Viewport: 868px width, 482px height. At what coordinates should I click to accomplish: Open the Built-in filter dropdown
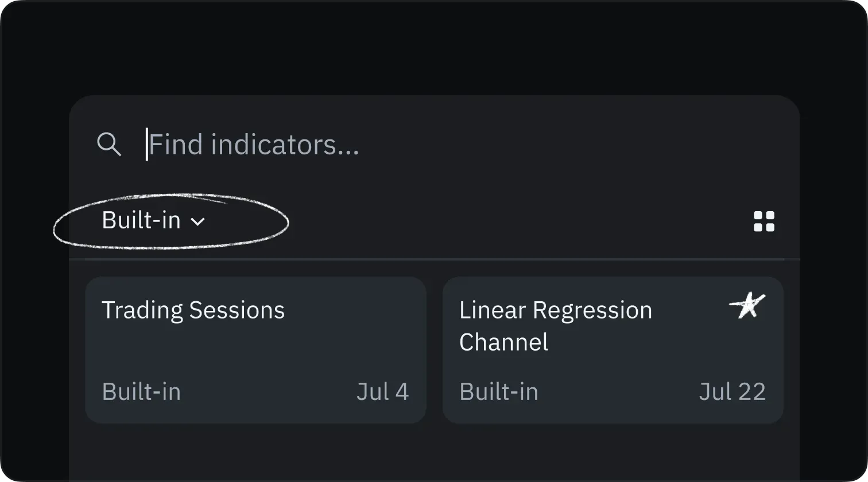(x=153, y=220)
